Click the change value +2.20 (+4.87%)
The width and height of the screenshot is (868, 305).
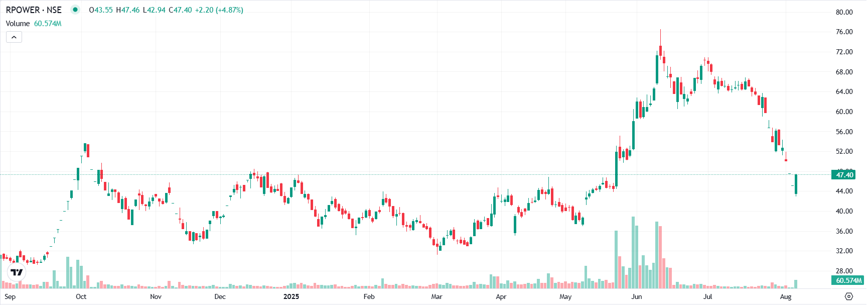219,10
